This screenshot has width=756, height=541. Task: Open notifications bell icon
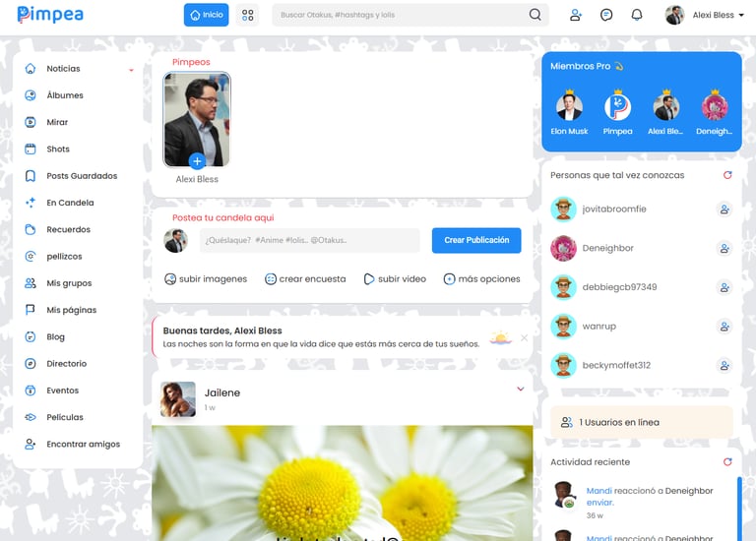[637, 15]
